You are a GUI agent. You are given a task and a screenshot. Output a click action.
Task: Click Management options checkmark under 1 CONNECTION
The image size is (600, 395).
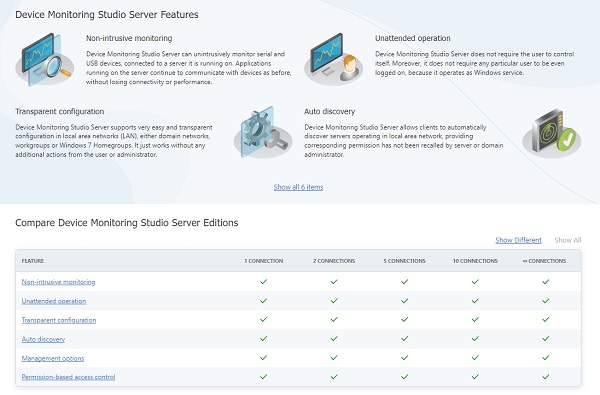click(x=263, y=357)
